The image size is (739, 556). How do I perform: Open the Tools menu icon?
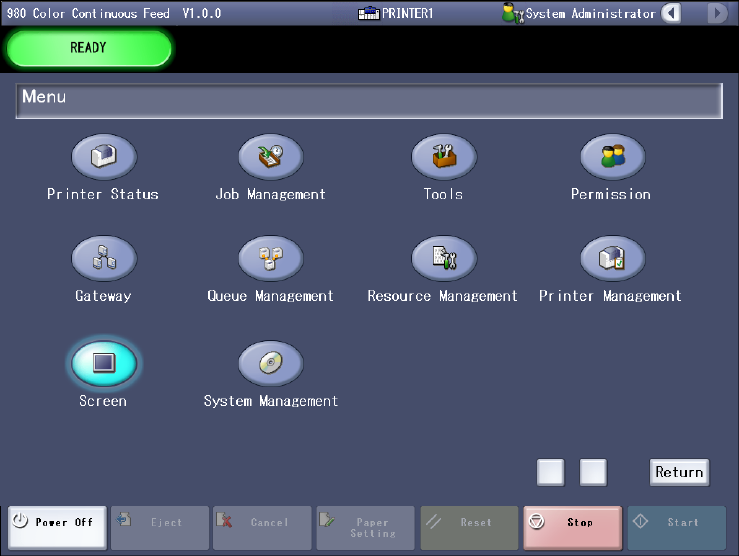[x=444, y=157]
